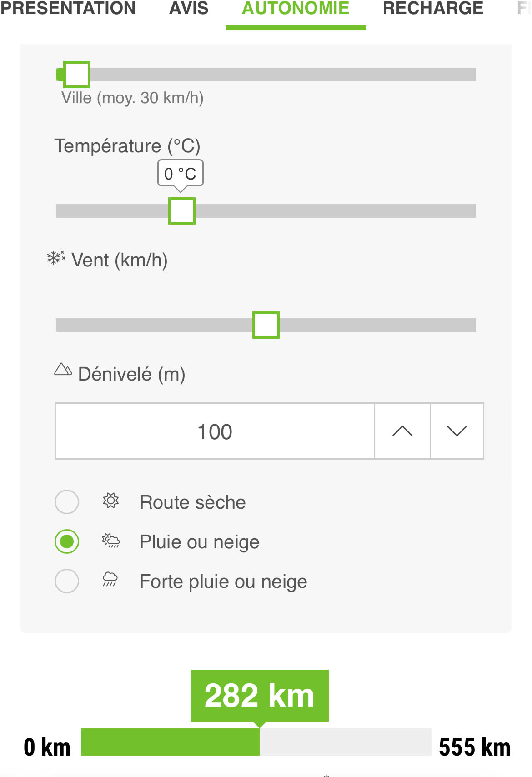This screenshot has width=532, height=777.
Task: Click the heavy rain icon for Forte pluie
Action: (110, 580)
